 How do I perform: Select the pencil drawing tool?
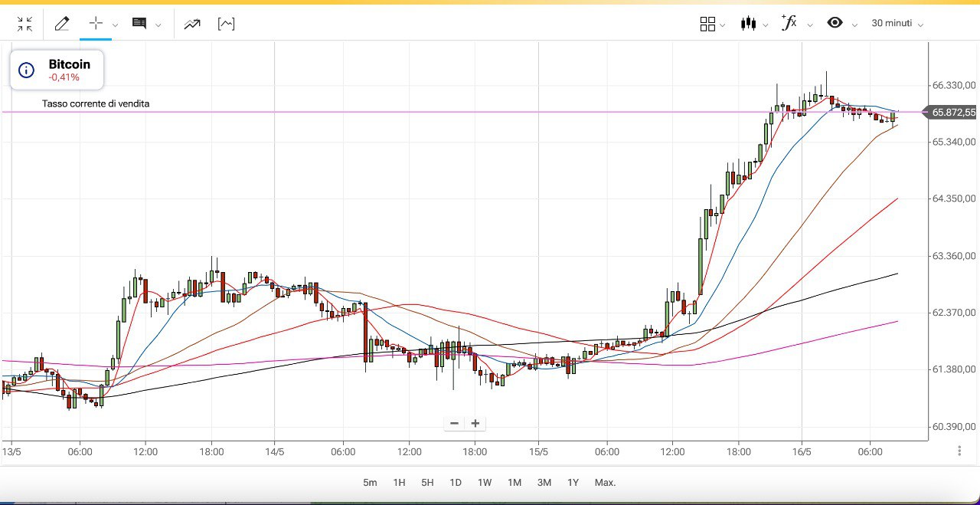[62, 24]
